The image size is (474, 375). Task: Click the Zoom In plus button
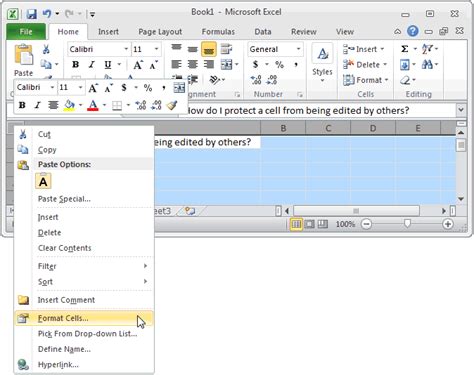[448, 224]
